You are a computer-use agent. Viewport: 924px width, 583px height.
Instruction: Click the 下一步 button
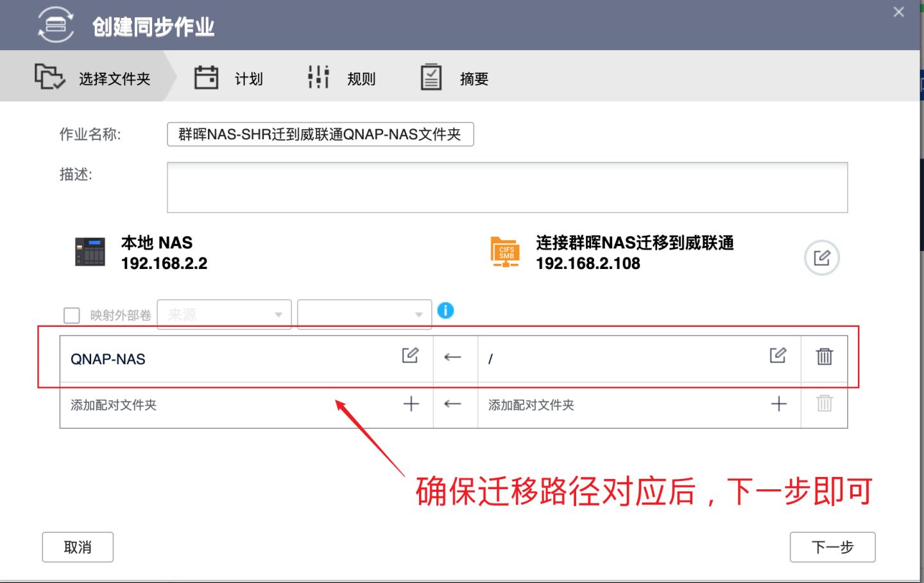pyautogui.click(x=832, y=547)
